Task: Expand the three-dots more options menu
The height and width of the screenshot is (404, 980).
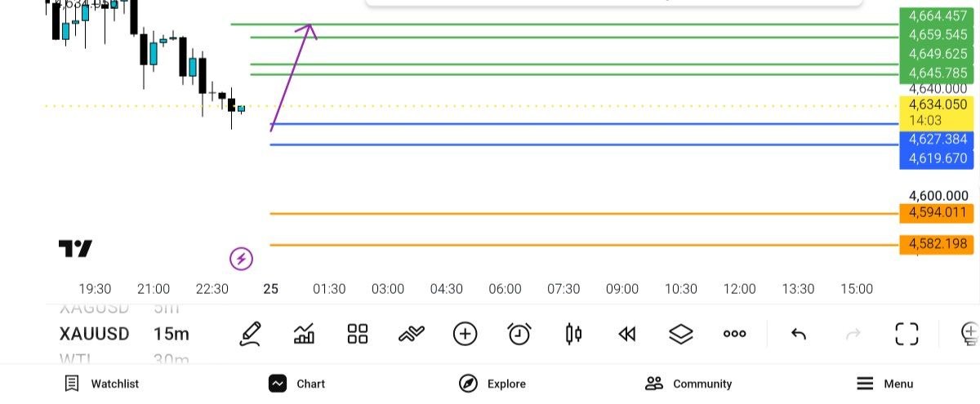Action: point(734,334)
